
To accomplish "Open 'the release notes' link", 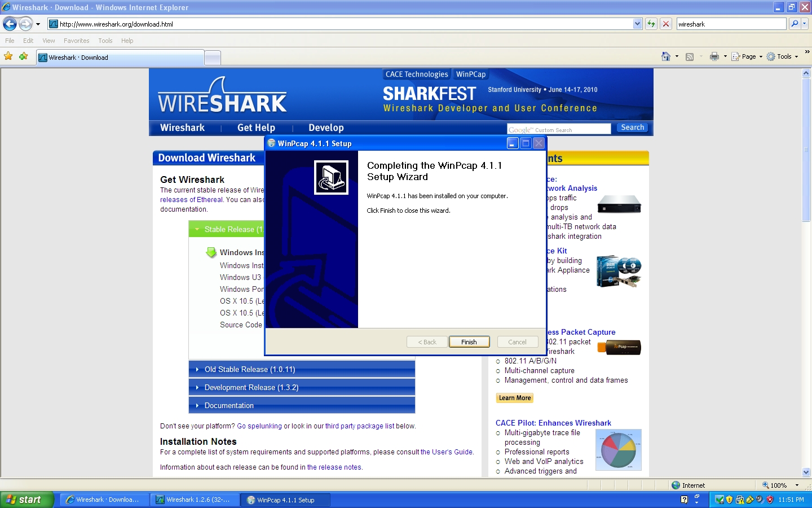I will [x=334, y=467].
